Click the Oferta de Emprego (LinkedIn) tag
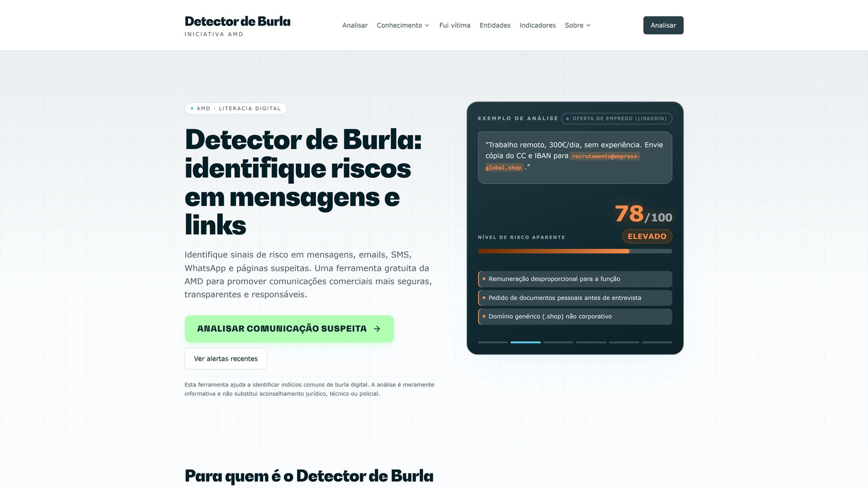This screenshot has height=488, width=868. (617, 119)
